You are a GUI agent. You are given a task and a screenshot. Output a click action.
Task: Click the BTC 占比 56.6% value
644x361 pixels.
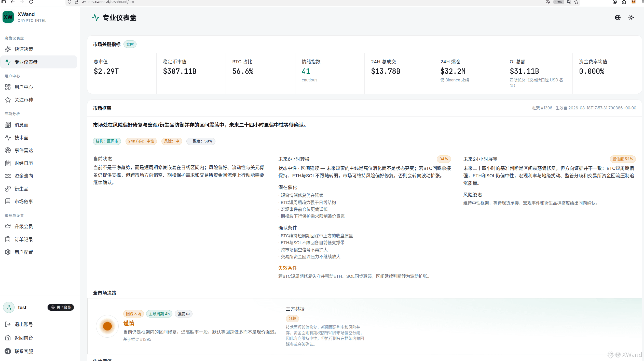click(x=243, y=71)
